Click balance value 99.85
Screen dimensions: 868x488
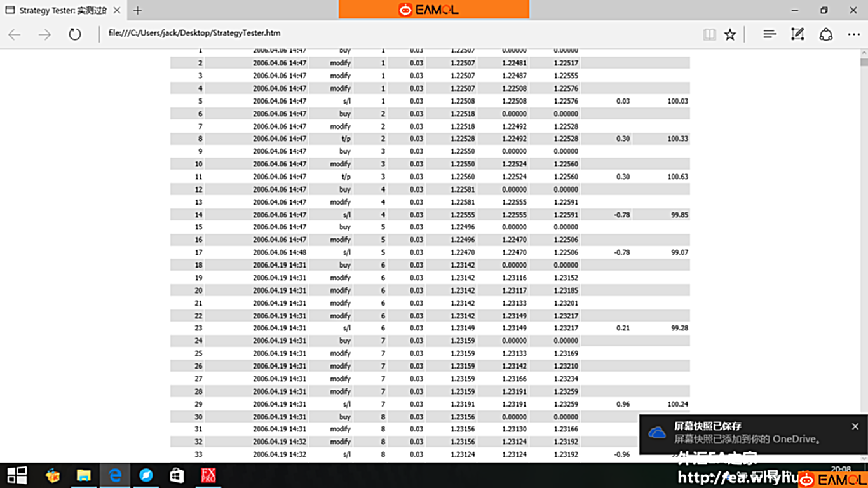point(680,215)
